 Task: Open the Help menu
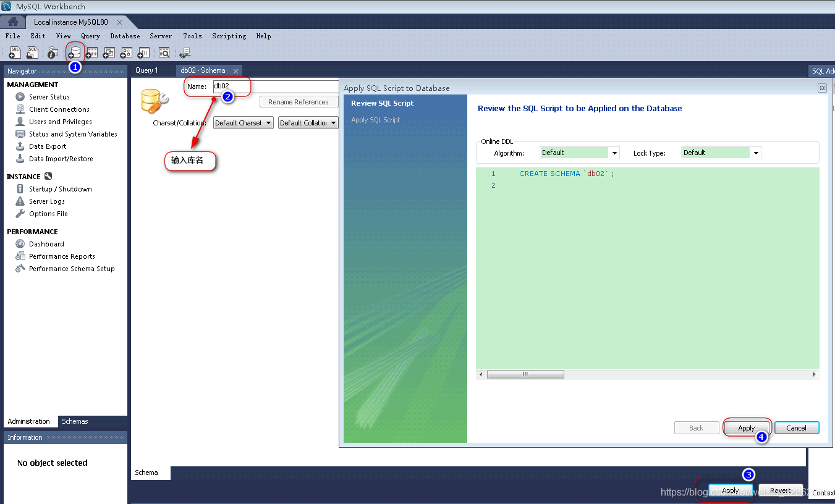[x=263, y=36]
